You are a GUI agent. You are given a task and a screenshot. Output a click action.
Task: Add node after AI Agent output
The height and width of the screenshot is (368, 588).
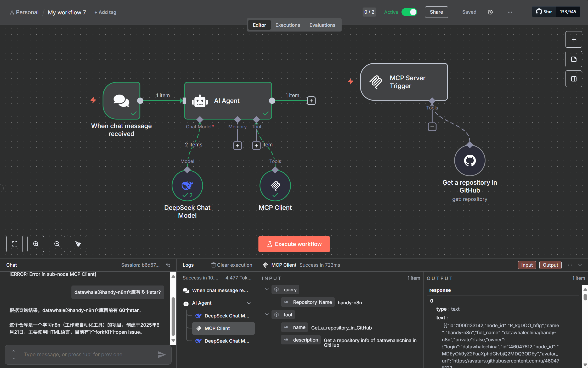tap(311, 101)
